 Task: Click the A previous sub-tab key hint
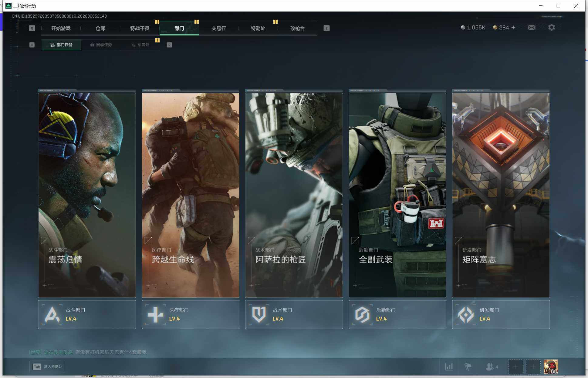32,45
